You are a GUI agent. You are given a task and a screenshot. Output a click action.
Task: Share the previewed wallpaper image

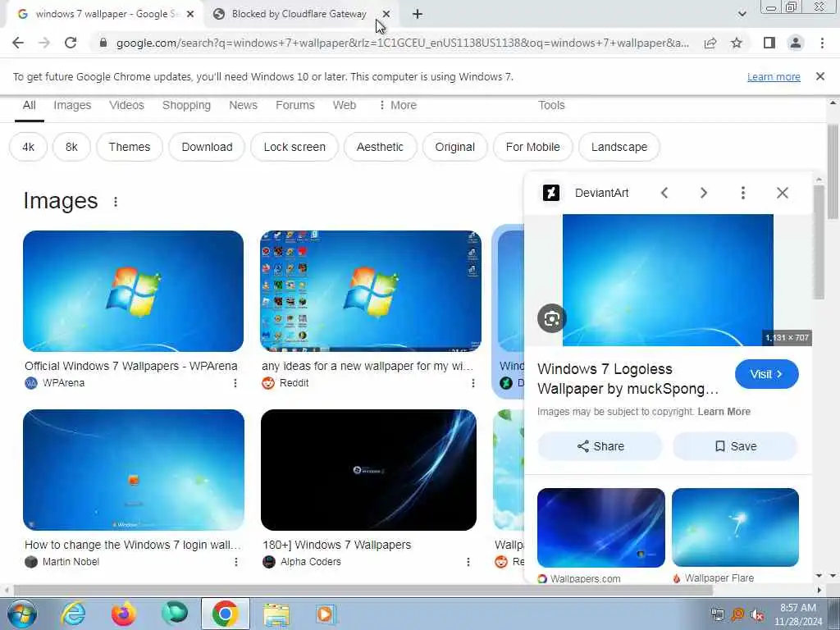[x=600, y=446]
